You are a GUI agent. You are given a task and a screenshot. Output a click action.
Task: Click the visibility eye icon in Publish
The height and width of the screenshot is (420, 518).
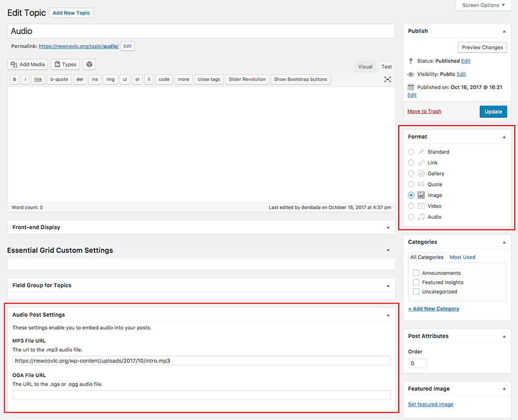411,74
